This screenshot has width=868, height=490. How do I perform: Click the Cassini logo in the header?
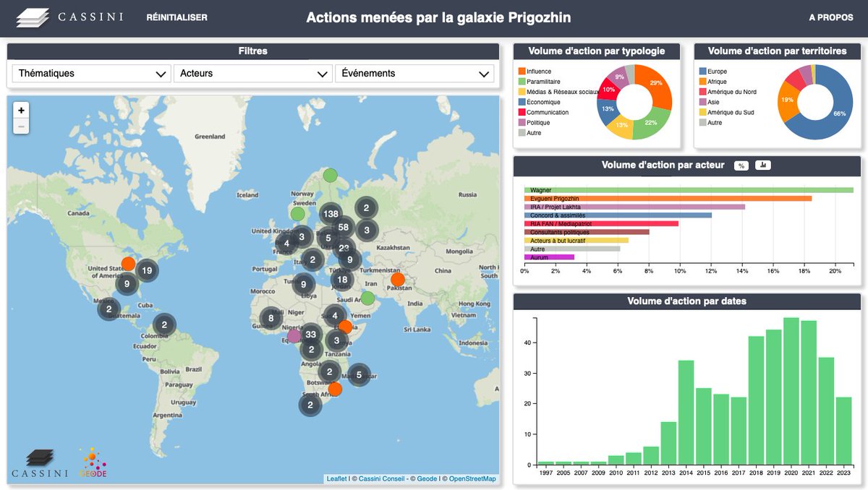[69, 17]
